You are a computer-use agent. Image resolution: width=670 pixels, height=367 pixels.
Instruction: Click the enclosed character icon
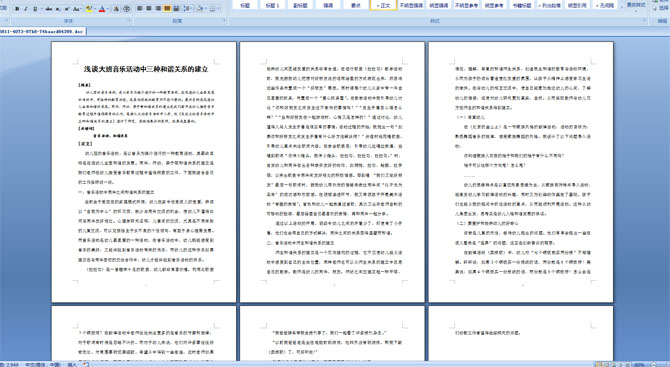126,9
